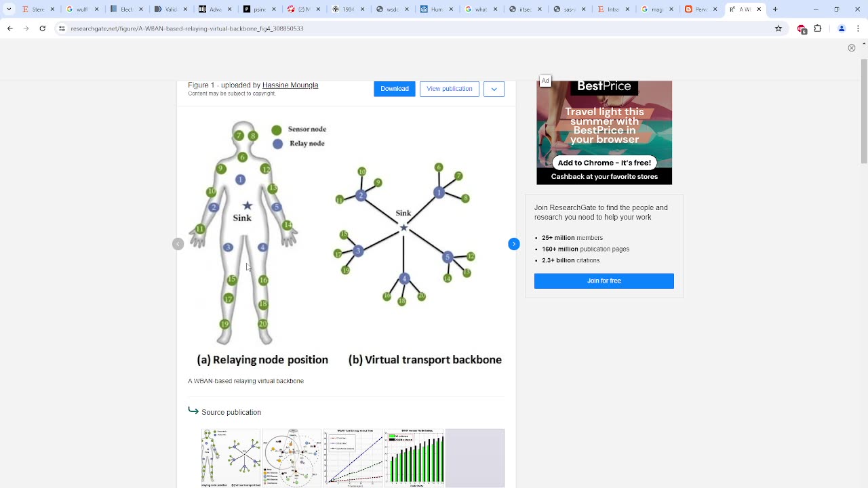This screenshot has height=488, width=868.
Task: Open the line chart thumbnail
Action: 353,458
